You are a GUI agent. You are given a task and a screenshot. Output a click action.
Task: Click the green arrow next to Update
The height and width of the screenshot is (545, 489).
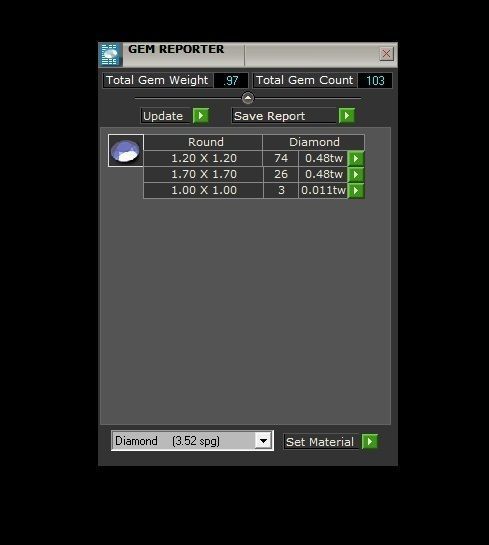tap(201, 115)
